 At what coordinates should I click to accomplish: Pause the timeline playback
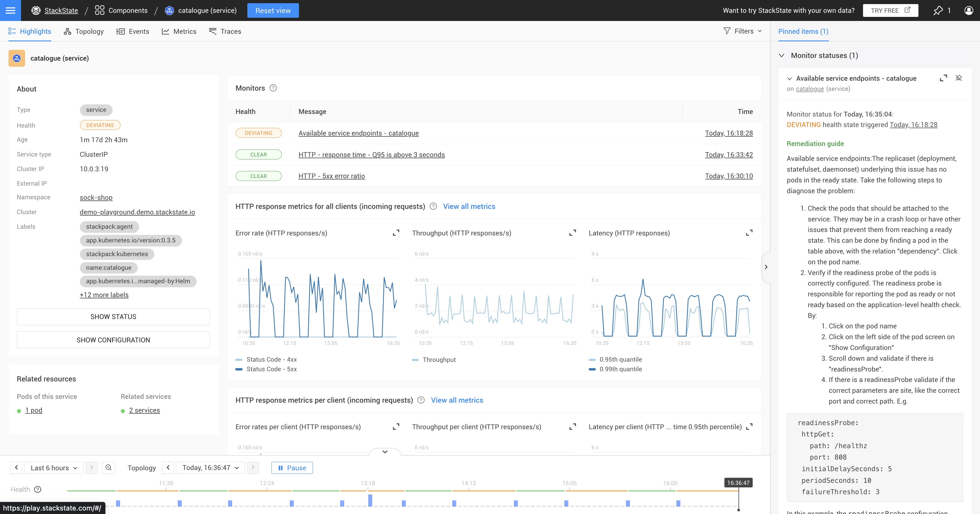click(292, 467)
